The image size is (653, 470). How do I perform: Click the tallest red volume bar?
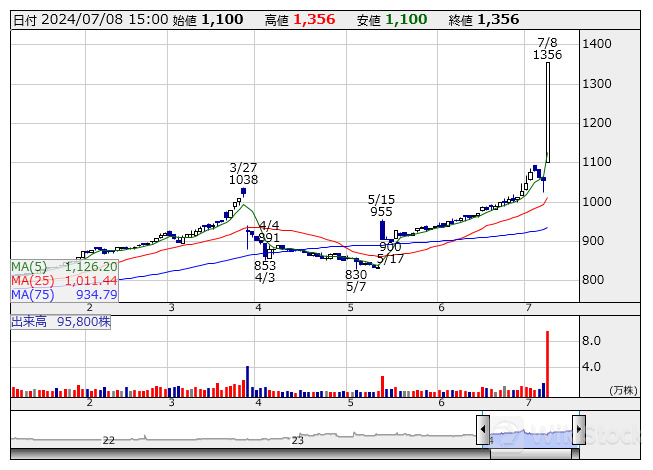tap(547, 364)
